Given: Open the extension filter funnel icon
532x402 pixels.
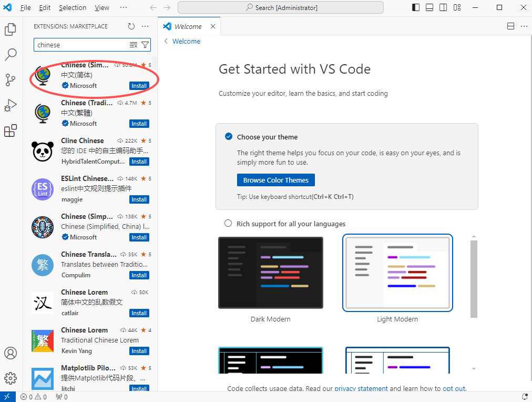Looking at the screenshot, I should point(145,45).
